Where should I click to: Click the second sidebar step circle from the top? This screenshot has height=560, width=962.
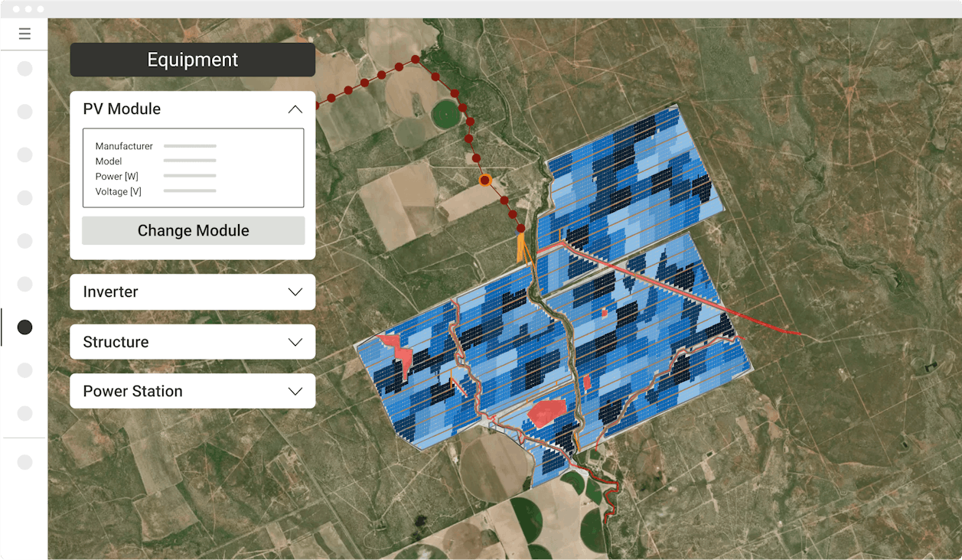tap(24, 111)
